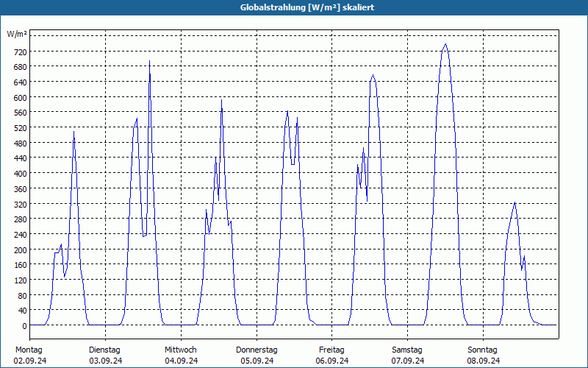Select the 640 y-axis value
This screenshot has width=588, height=368.
20,82
